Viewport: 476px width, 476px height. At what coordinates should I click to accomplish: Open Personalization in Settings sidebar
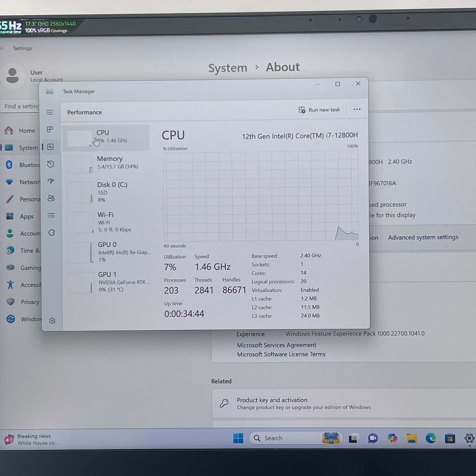(x=22, y=199)
